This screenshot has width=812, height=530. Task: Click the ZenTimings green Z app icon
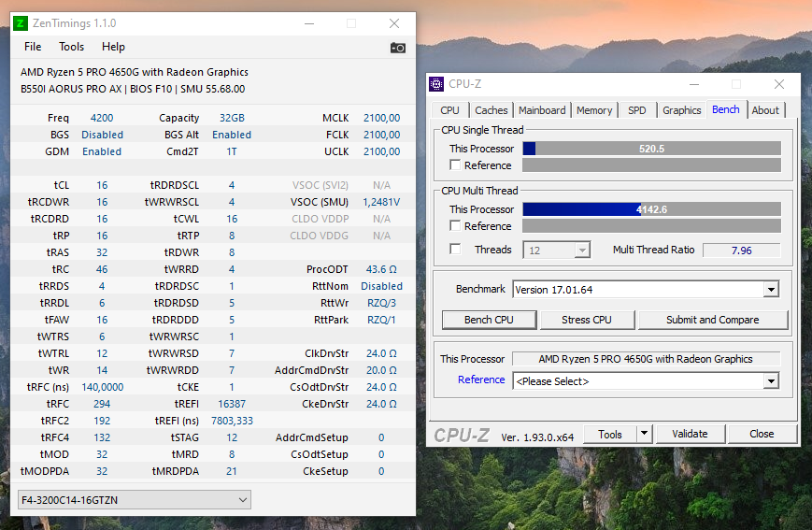click(21, 23)
